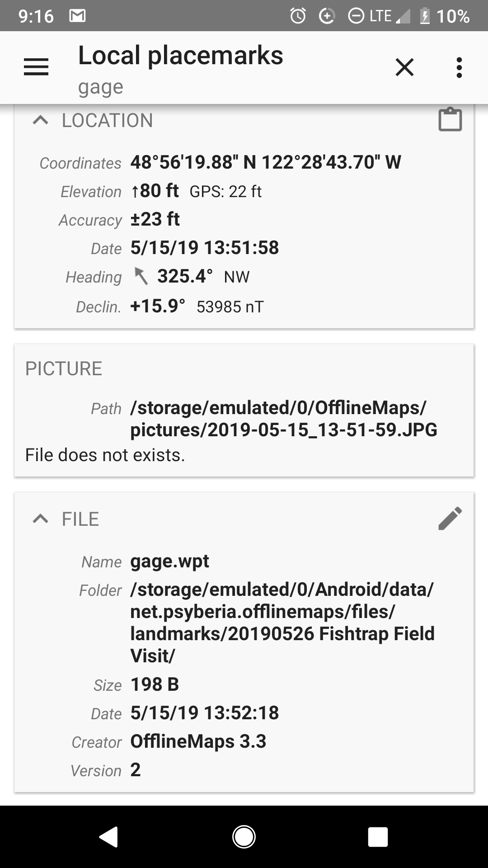Open recent apps with the square button
This screenshot has width=488, height=868.
pyautogui.click(x=378, y=837)
